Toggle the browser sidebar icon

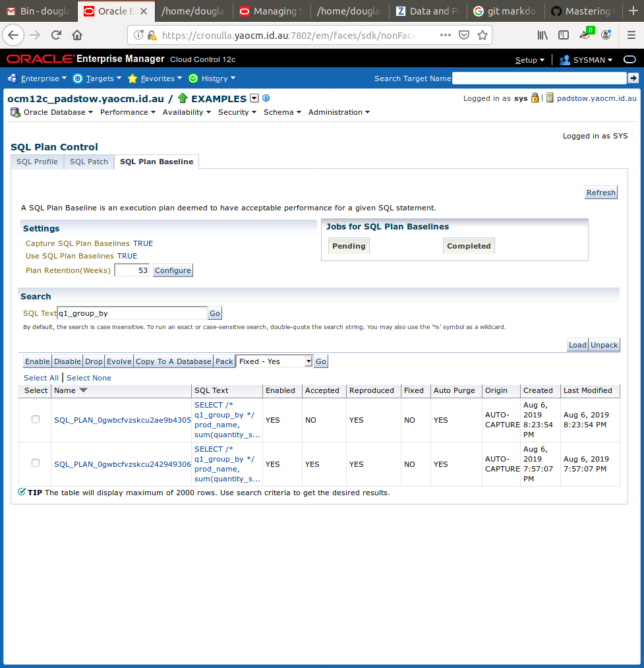[x=564, y=35]
